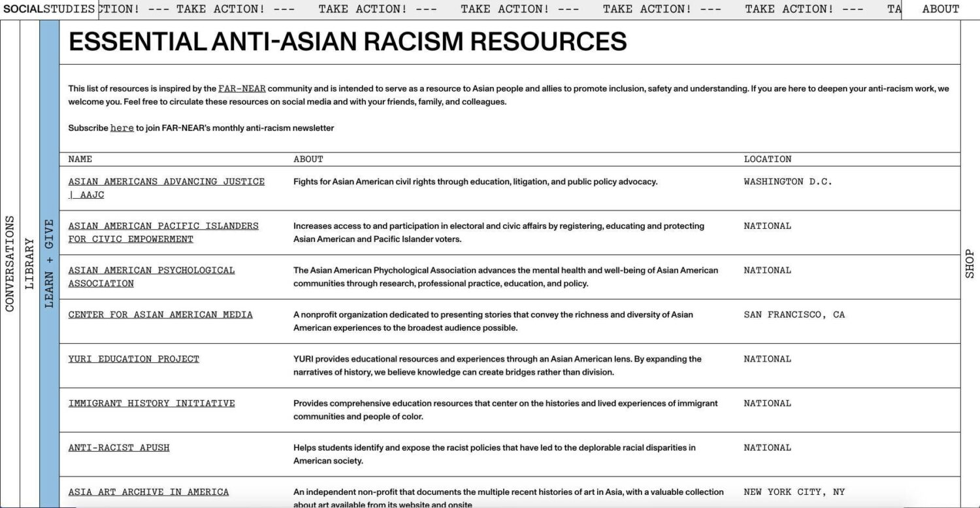The height and width of the screenshot is (508, 980).
Task: Click the Anti-Racist APUSH description text
Action: click(x=495, y=454)
